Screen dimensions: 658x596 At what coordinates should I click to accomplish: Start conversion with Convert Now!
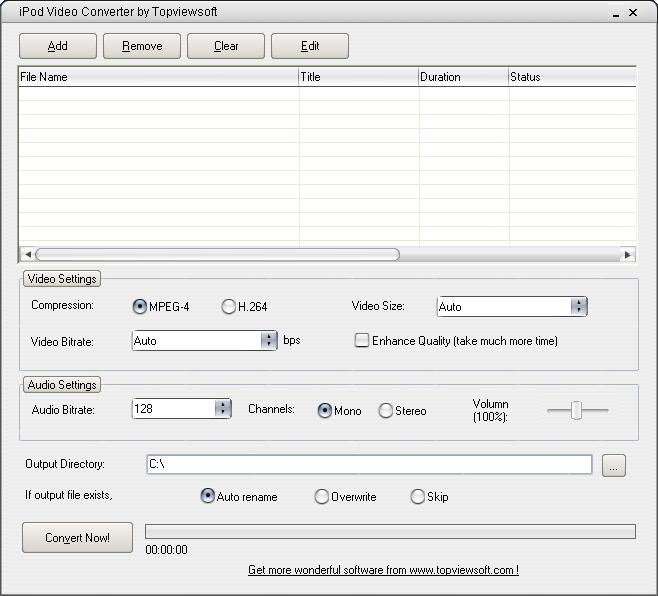click(x=77, y=538)
